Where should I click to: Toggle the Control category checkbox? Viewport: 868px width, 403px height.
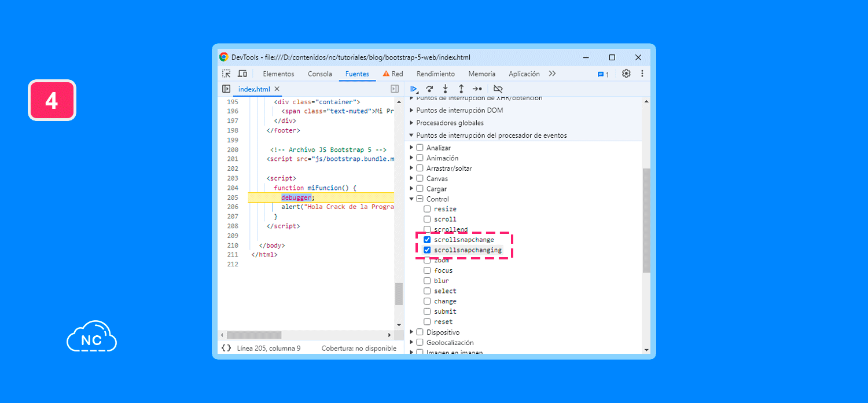[x=420, y=199]
